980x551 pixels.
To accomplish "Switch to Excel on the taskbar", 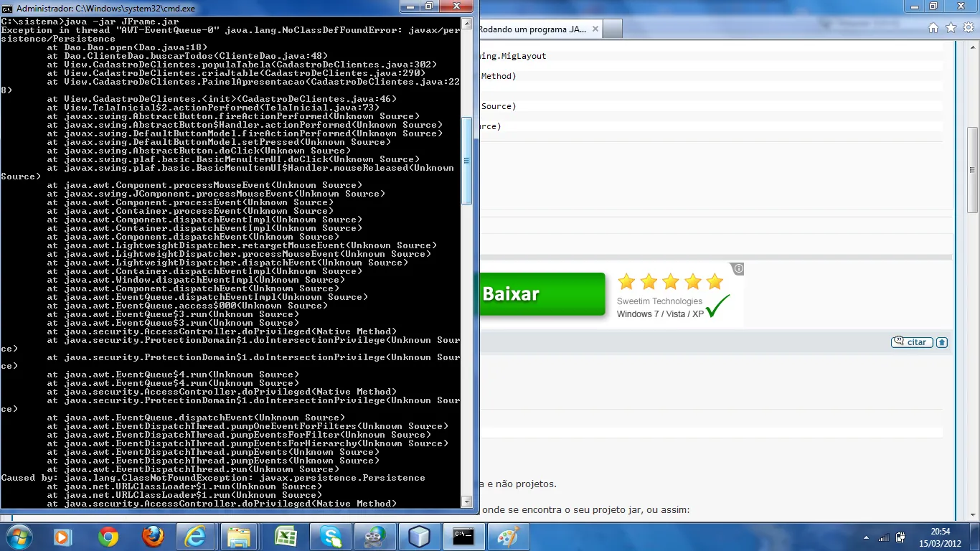I will (x=284, y=536).
